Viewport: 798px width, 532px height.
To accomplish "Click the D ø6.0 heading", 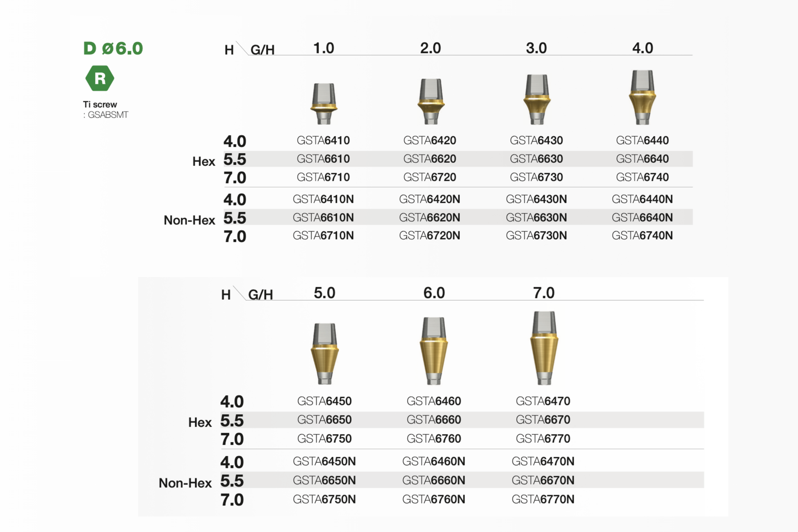I will point(113,48).
